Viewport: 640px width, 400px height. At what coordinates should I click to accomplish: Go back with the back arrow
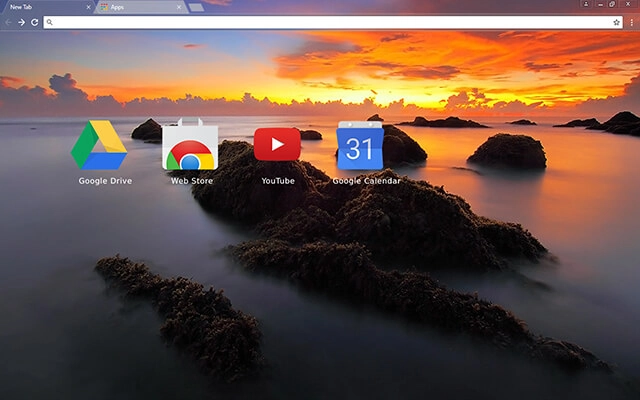8,22
